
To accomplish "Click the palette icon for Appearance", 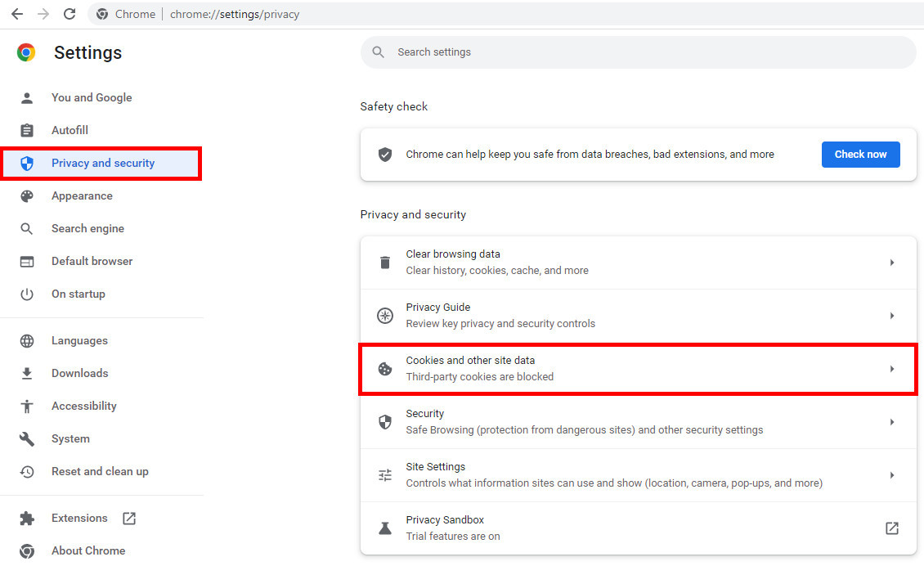I will point(26,195).
